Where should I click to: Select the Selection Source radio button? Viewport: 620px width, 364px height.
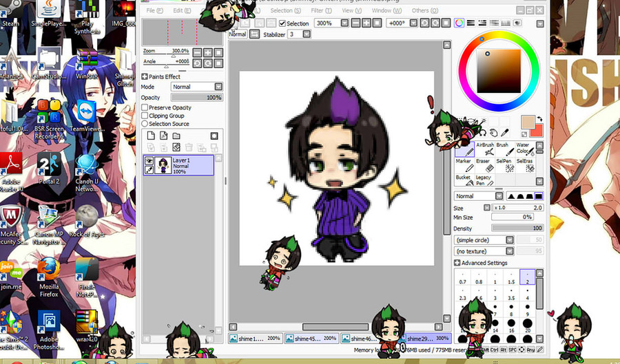145,124
